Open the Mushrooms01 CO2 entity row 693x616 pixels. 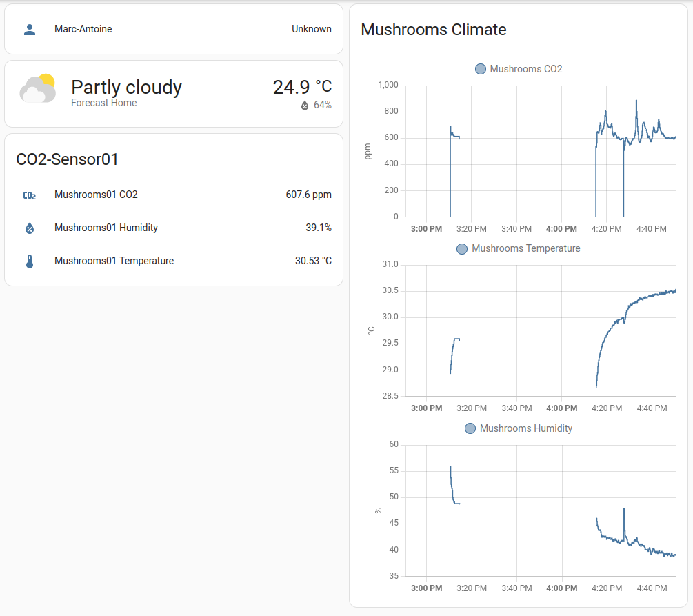[96, 195]
